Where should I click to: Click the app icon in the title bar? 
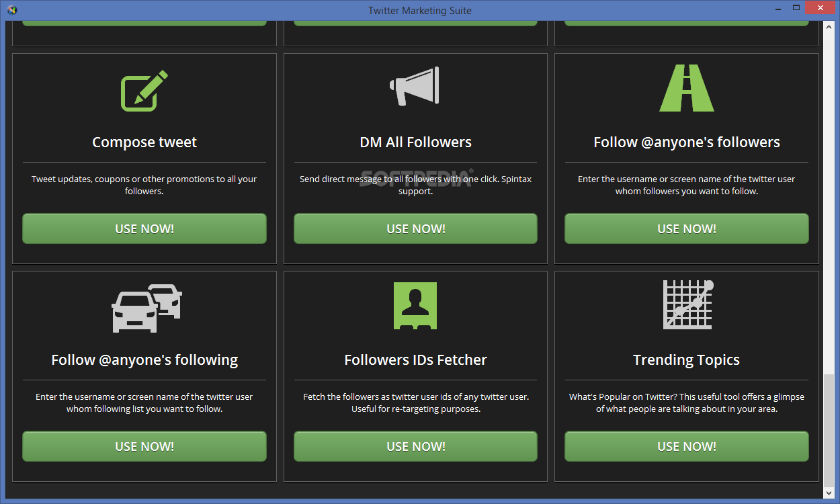(x=11, y=9)
